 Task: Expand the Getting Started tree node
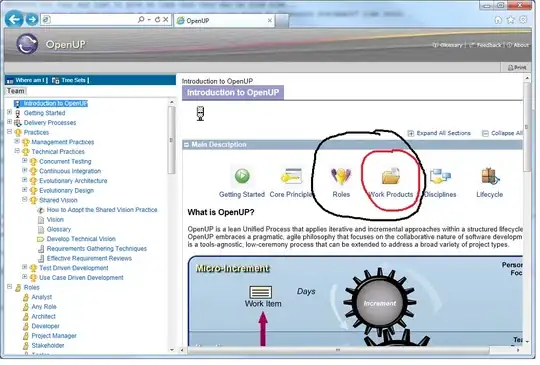10,112
